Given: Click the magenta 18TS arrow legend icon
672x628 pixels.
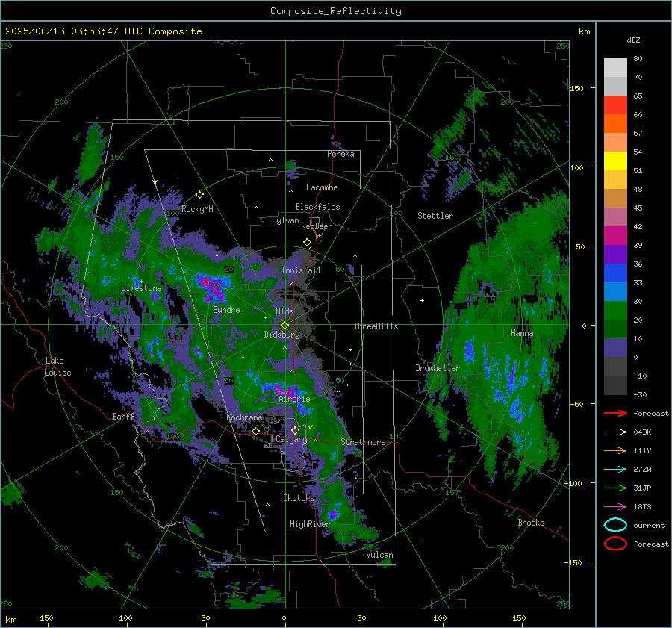Looking at the screenshot, I should coord(615,507).
